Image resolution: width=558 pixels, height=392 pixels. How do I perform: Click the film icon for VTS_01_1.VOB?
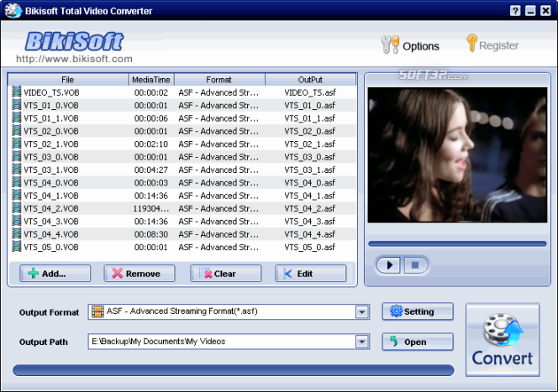[16, 118]
